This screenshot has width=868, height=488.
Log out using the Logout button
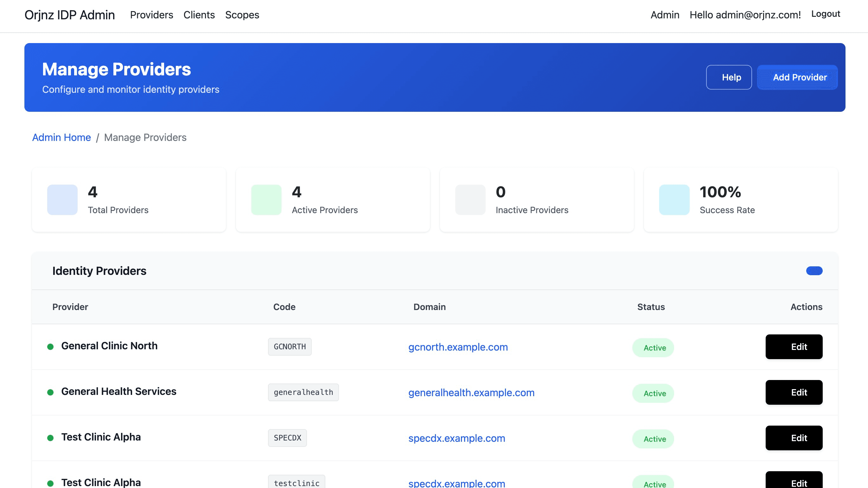pyautogui.click(x=826, y=14)
